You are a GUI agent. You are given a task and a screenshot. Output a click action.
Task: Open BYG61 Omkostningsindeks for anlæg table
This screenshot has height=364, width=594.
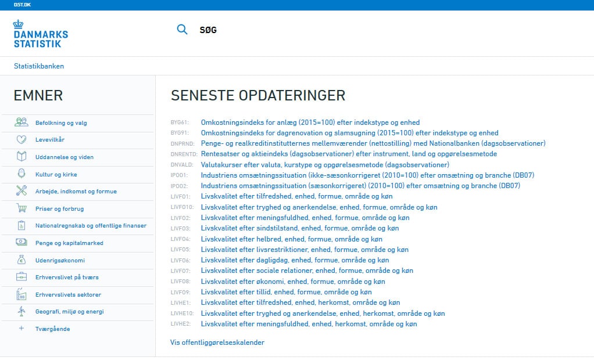310,122
